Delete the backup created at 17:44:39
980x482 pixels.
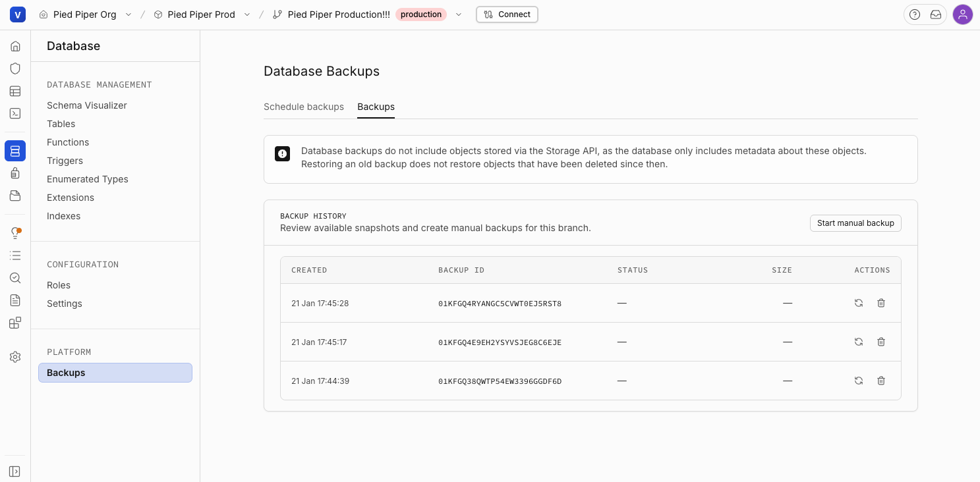click(x=880, y=381)
